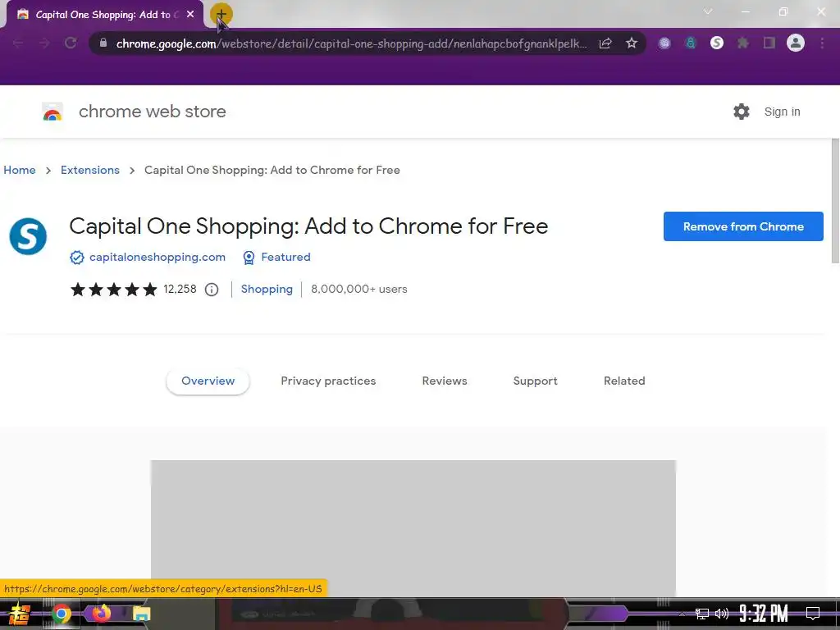Image resolution: width=840 pixels, height=630 pixels.
Task: Switch to the Related tab
Action: pos(624,381)
